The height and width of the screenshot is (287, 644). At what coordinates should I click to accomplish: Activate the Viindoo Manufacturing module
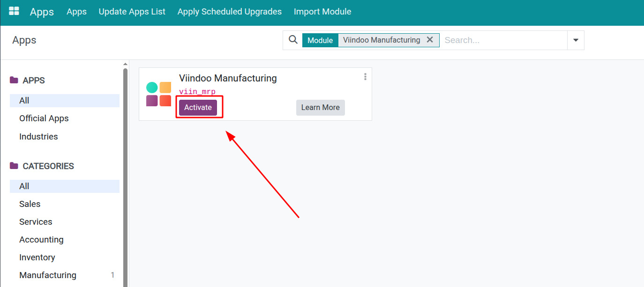(x=198, y=107)
